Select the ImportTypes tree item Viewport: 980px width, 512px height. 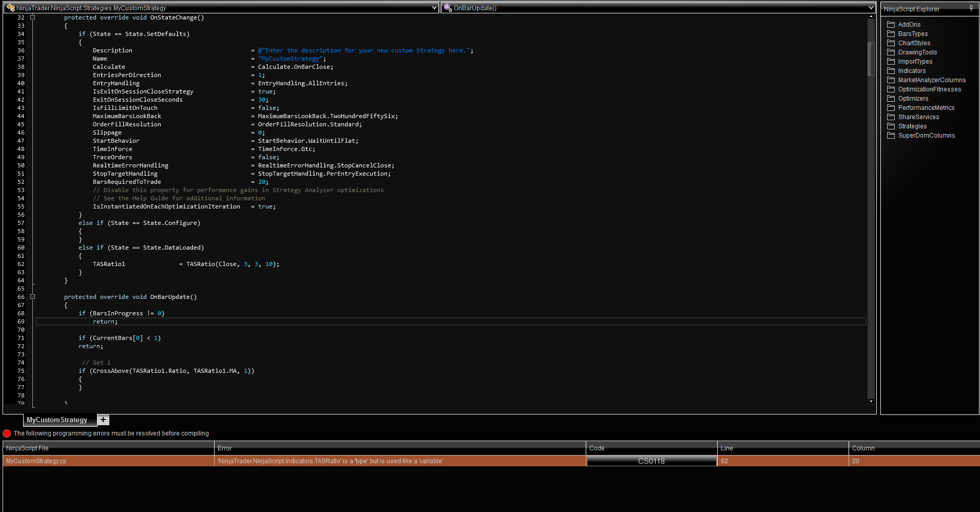[x=915, y=62]
